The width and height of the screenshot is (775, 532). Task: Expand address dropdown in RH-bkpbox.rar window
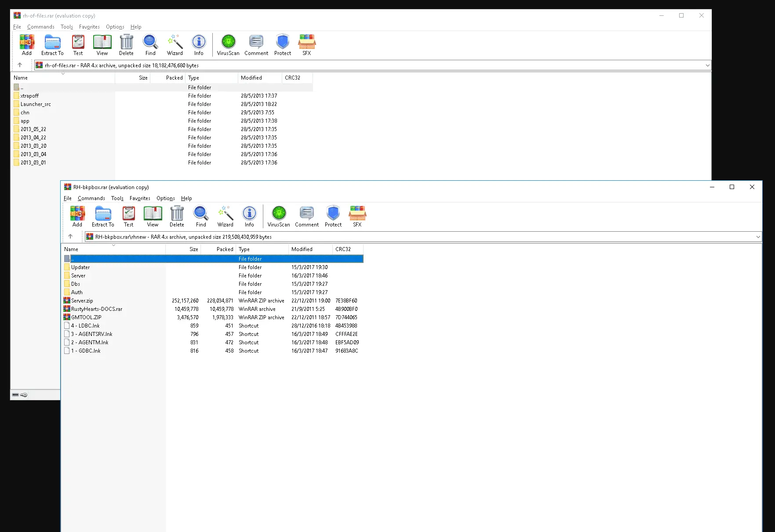[x=758, y=237]
